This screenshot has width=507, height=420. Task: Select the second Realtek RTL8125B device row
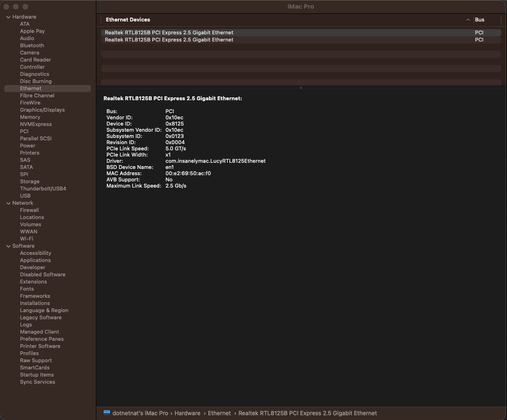(301, 40)
